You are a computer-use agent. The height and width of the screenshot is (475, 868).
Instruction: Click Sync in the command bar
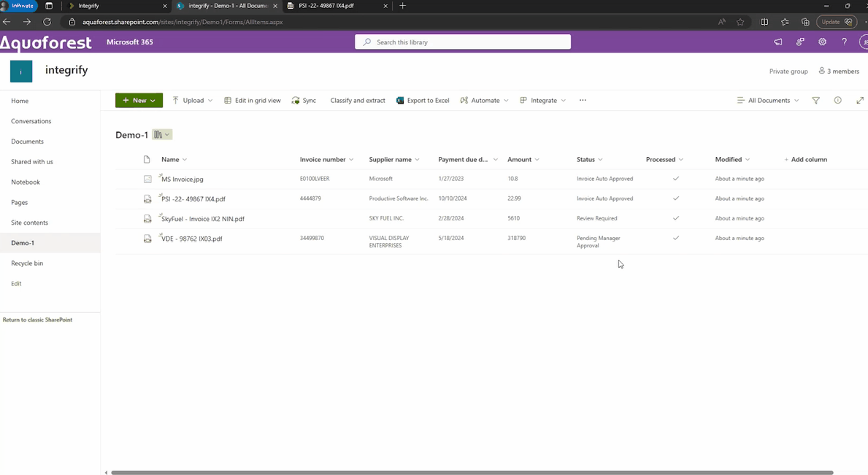click(x=304, y=101)
